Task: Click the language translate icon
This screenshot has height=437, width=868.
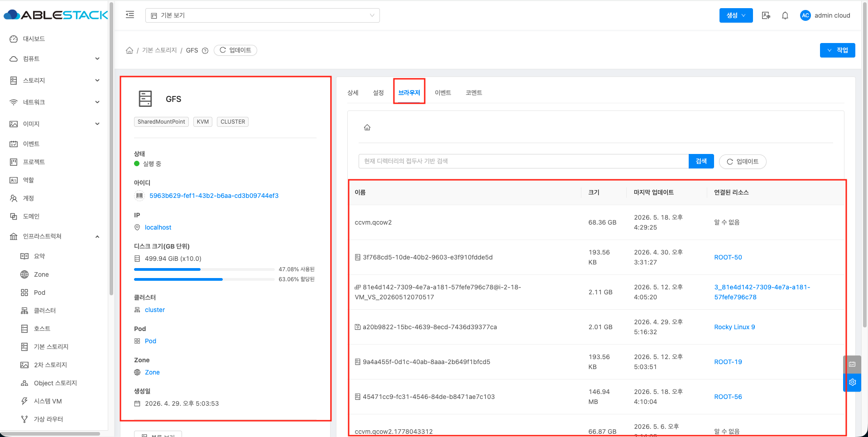Action: point(766,15)
